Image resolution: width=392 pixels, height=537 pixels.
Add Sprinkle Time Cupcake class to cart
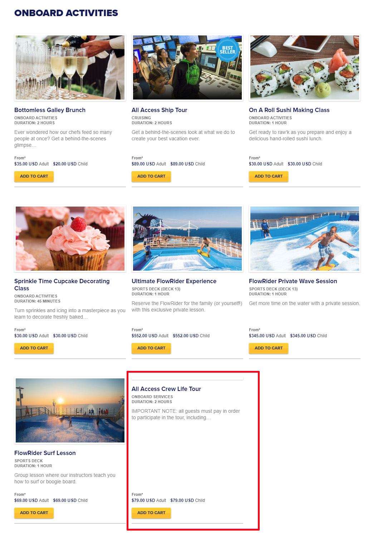click(34, 348)
